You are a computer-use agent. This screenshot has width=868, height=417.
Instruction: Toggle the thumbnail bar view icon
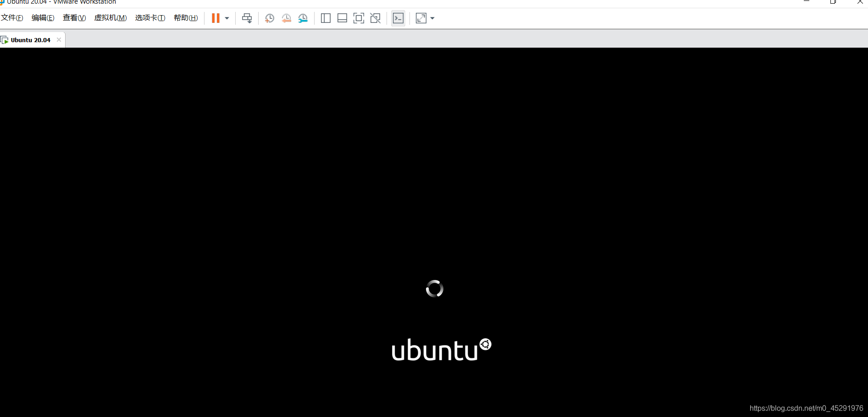[x=342, y=18]
